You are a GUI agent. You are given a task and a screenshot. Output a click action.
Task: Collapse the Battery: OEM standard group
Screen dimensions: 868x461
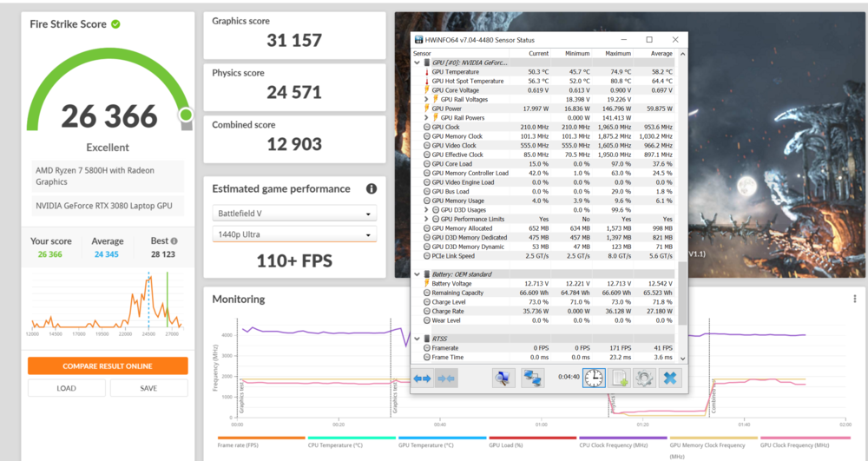coord(417,274)
